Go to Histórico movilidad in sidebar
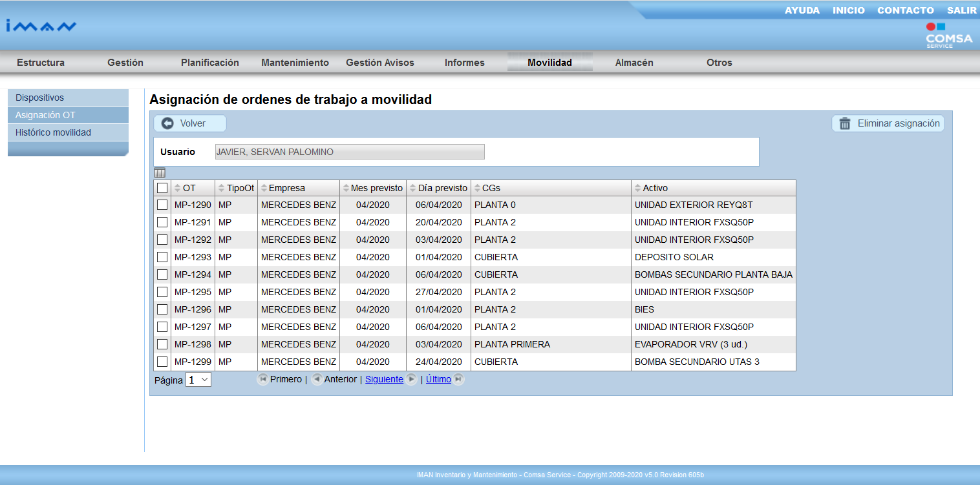Screen dimensions: 980x485 [x=53, y=132]
